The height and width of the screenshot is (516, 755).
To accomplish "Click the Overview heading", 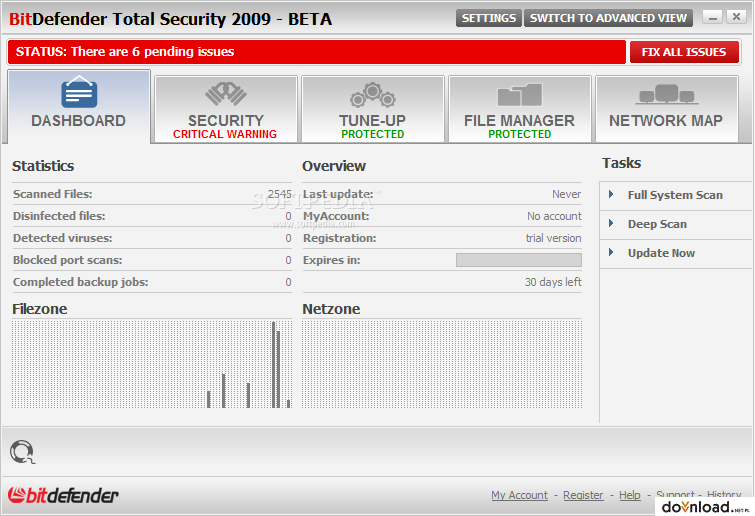I will [x=334, y=166].
